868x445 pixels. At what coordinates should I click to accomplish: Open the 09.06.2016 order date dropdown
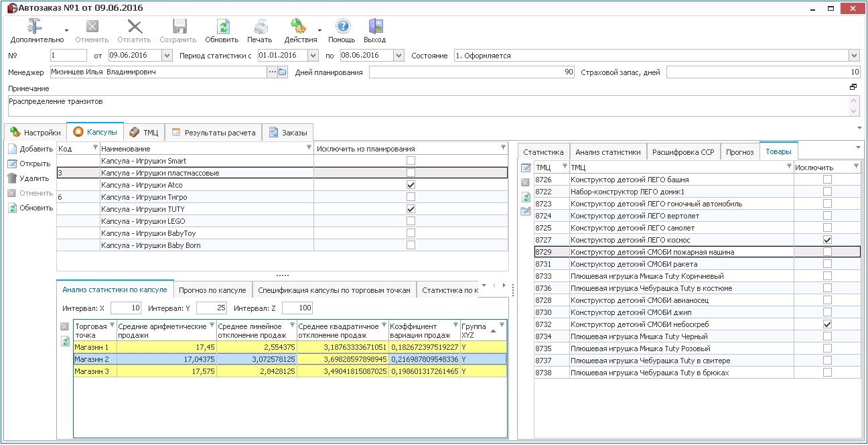tap(167, 55)
